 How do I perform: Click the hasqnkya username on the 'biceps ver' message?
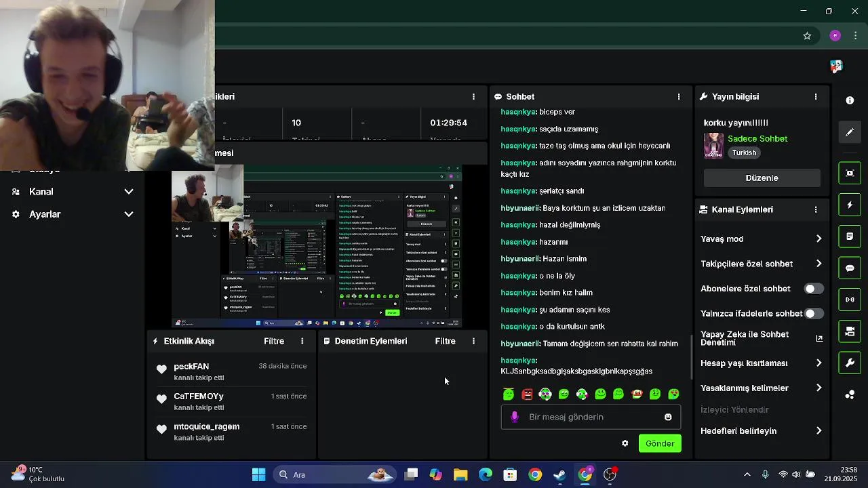point(518,112)
